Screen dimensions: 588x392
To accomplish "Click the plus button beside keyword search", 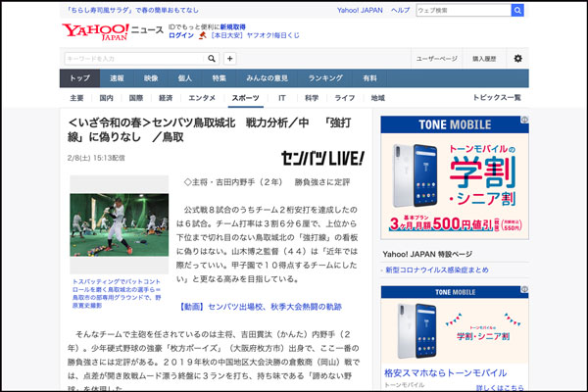I will [231, 59].
